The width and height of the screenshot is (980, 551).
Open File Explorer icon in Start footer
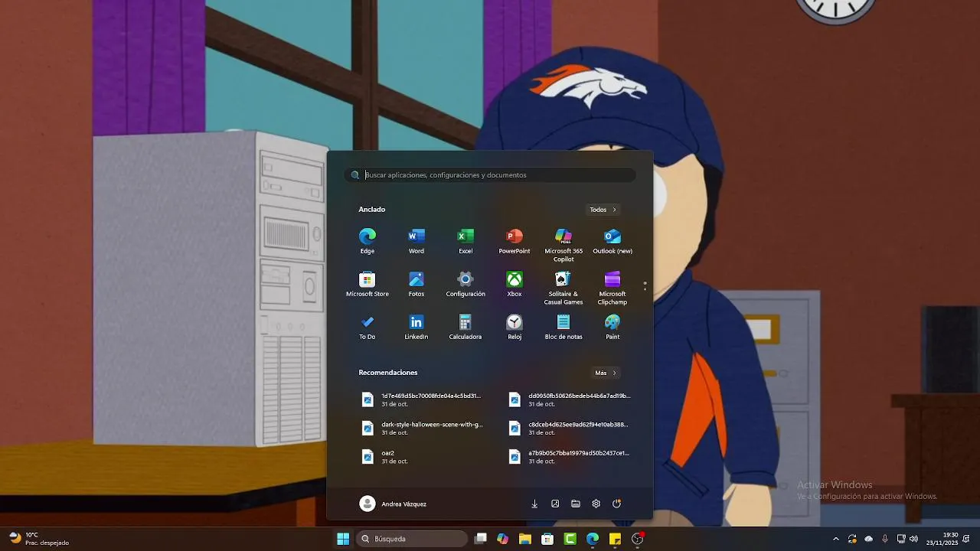click(x=576, y=504)
